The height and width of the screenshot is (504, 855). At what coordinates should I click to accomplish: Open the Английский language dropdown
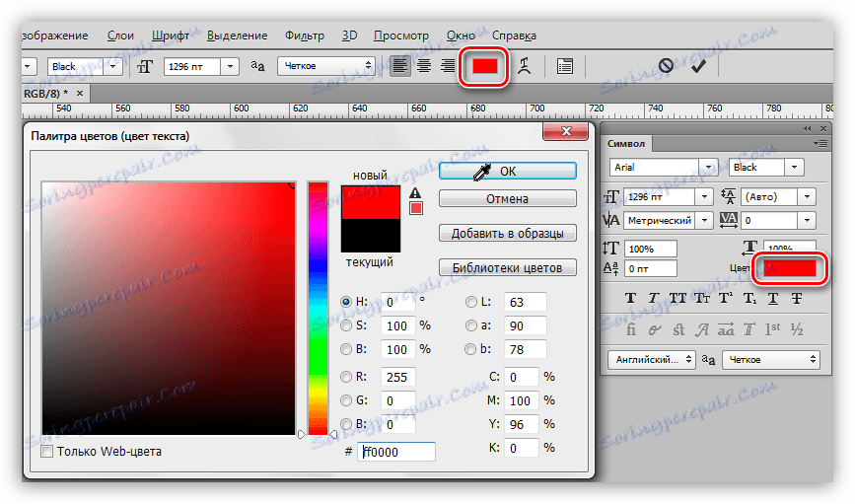[652, 359]
